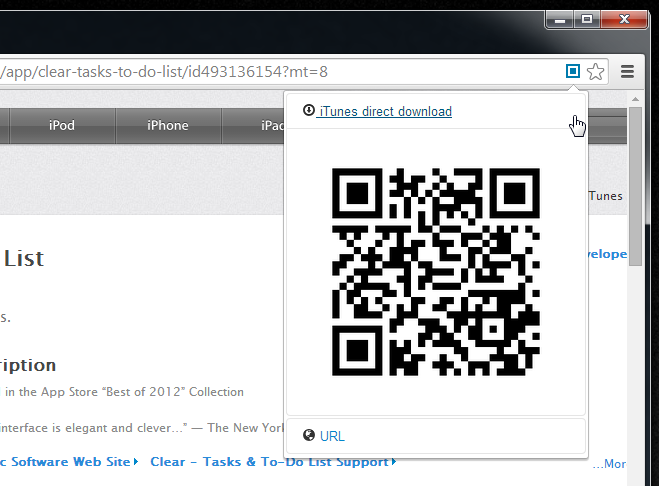Expand description with the More link
659x486 pixels.
pos(609,464)
